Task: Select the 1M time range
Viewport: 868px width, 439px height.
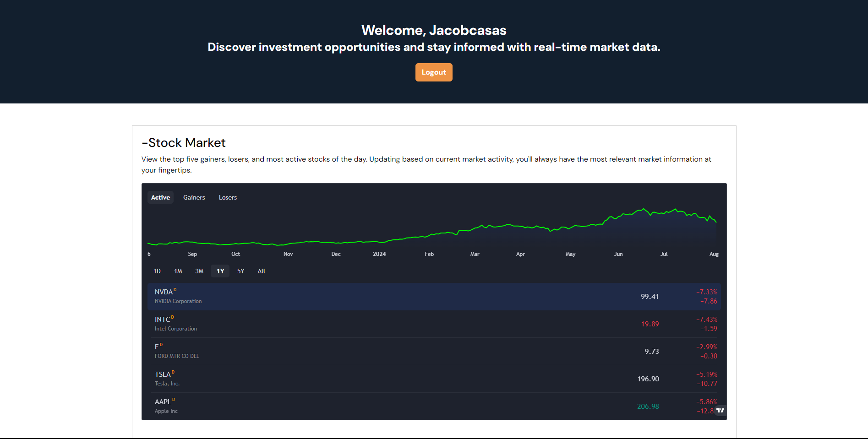Action: (x=178, y=271)
